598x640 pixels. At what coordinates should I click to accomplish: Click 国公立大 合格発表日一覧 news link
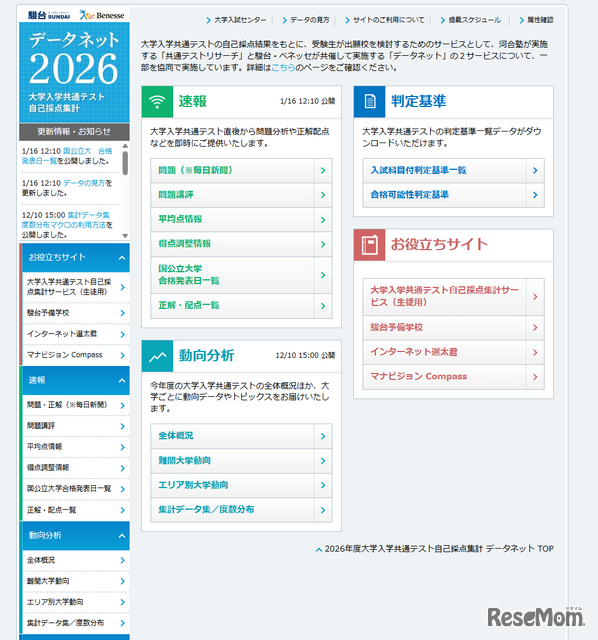(x=67, y=156)
